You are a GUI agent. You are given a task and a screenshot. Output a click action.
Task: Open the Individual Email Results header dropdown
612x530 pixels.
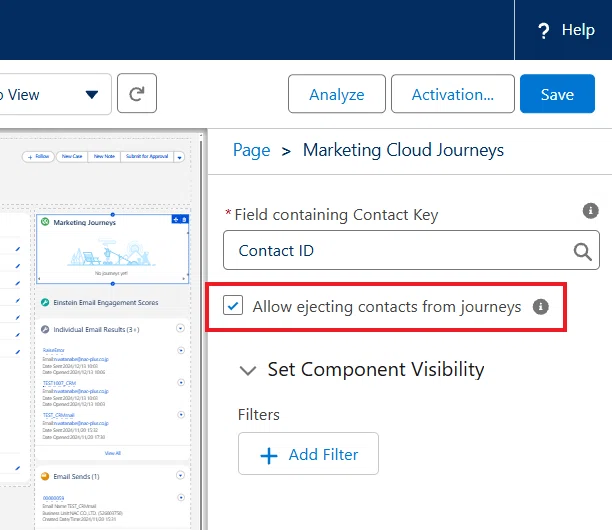180,328
